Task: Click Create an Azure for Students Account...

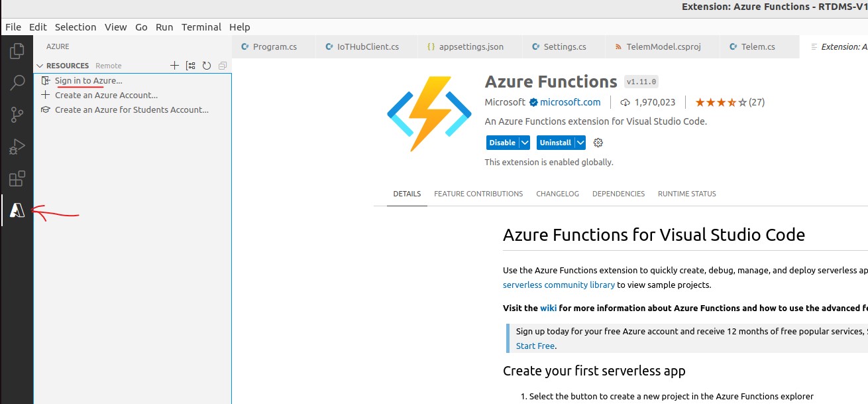Action: click(x=132, y=109)
